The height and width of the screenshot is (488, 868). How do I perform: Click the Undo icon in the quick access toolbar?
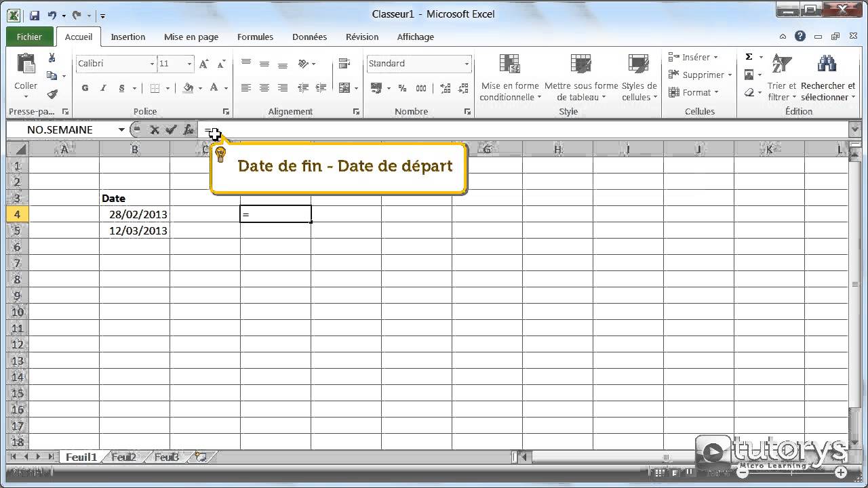(x=52, y=14)
